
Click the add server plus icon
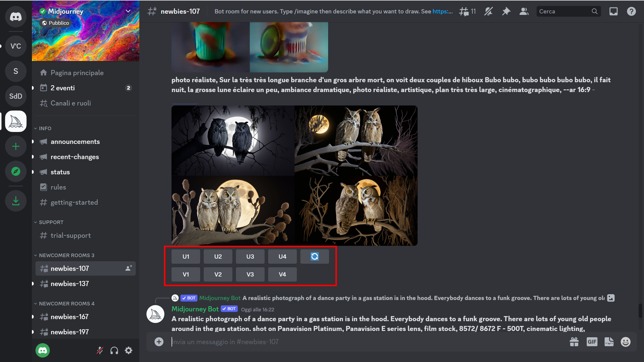(16, 146)
